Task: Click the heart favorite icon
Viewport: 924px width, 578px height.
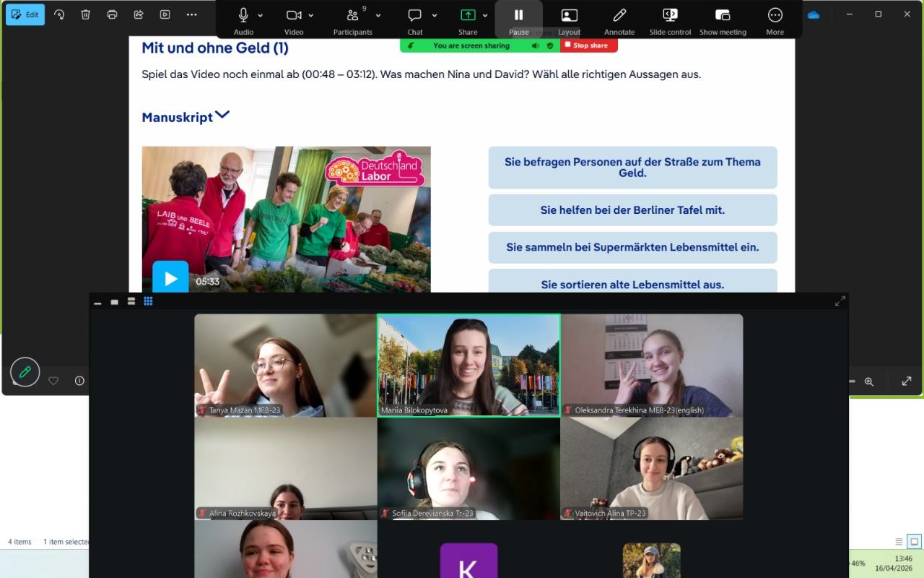Action: tap(53, 381)
